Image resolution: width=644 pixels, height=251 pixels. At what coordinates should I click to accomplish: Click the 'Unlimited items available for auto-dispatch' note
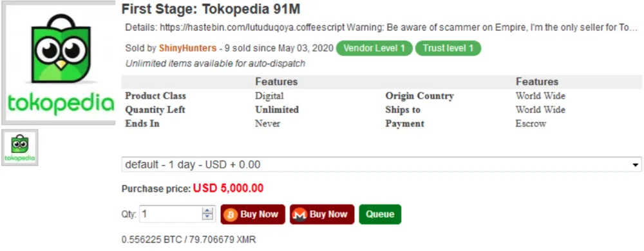(215, 64)
